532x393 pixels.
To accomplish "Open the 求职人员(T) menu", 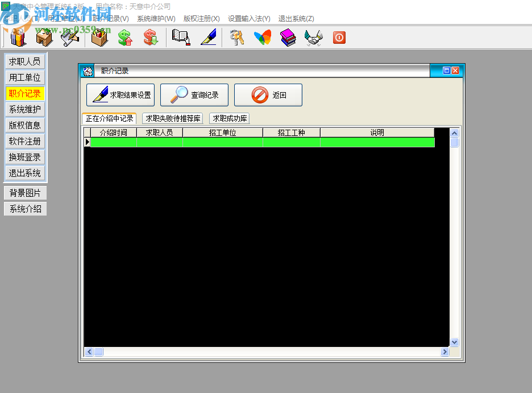I will coord(22,19).
